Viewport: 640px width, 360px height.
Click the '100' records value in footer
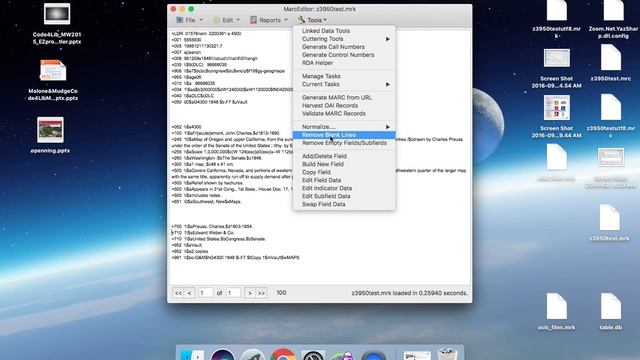(281, 293)
